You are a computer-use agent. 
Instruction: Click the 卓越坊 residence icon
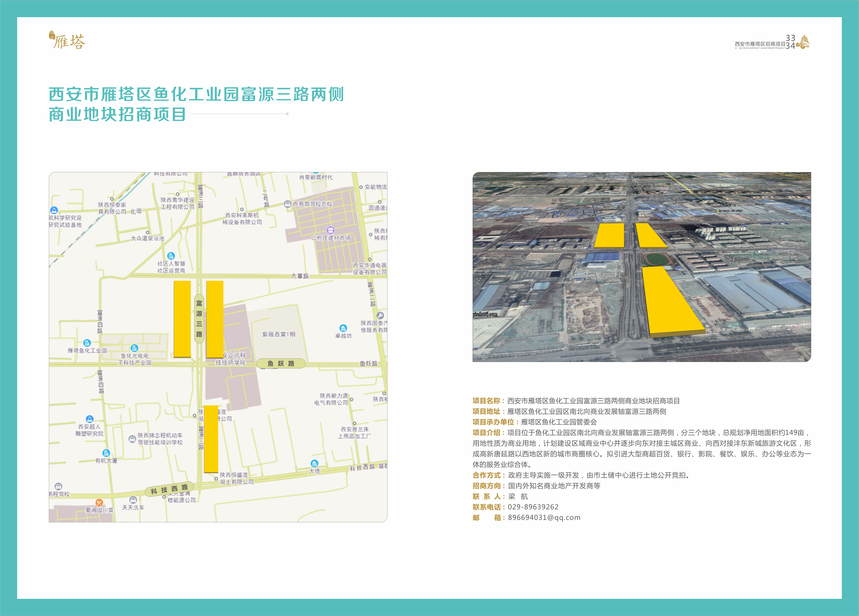343,328
